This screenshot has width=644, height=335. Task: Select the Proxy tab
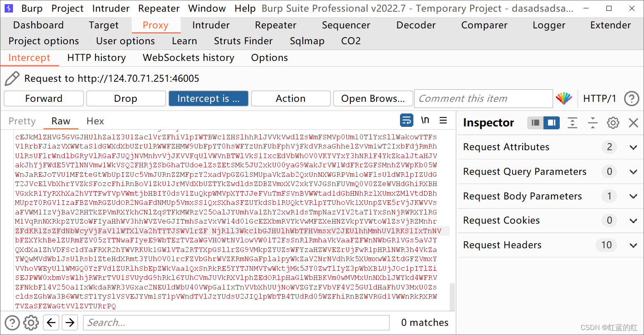click(x=156, y=25)
